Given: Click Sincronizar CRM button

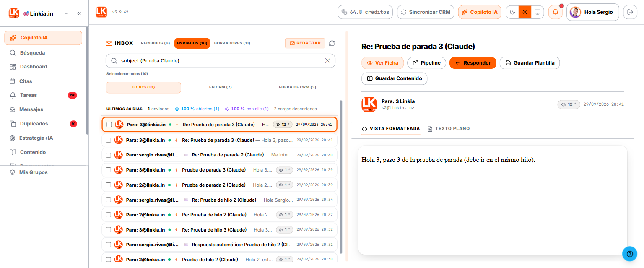Looking at the screenshot, I should click(x=426, y=12).
